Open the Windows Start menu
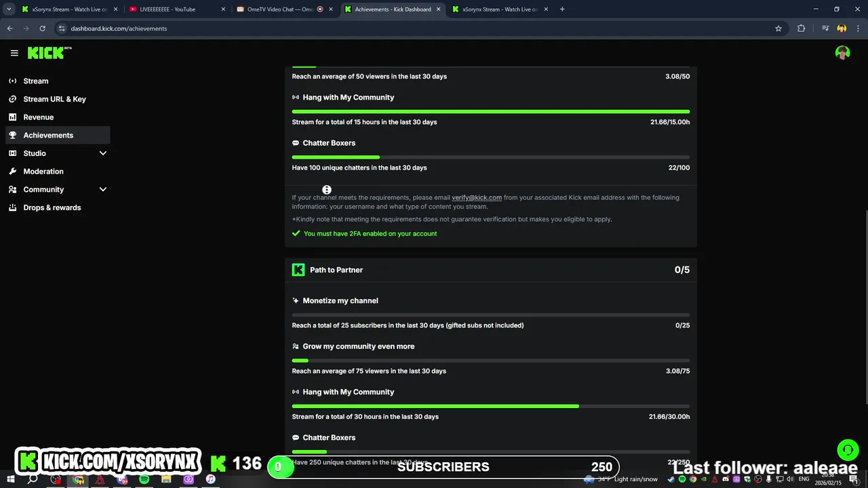 click(10, 479)
